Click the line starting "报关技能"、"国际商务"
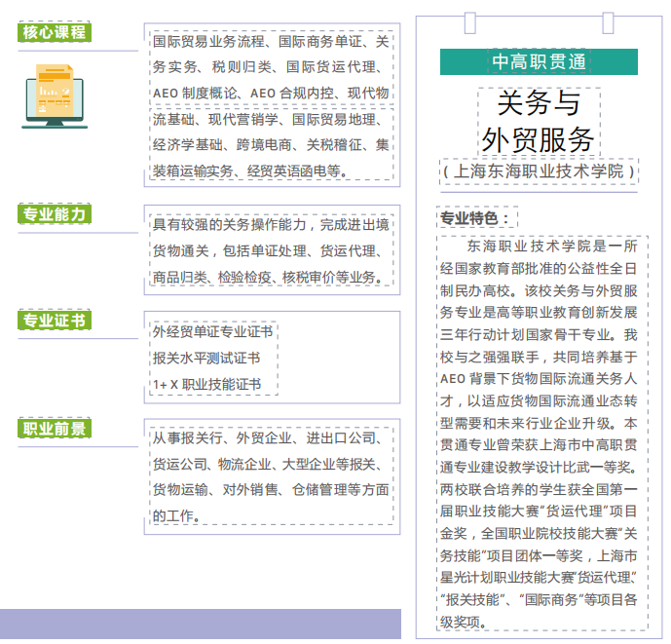The width and height of the screenshot is (671, 644). (539, 599)
